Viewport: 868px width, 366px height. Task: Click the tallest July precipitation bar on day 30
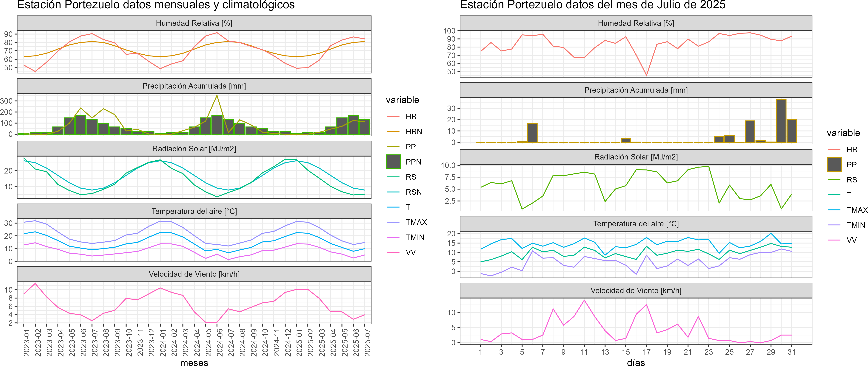click(x=781, y=121)
